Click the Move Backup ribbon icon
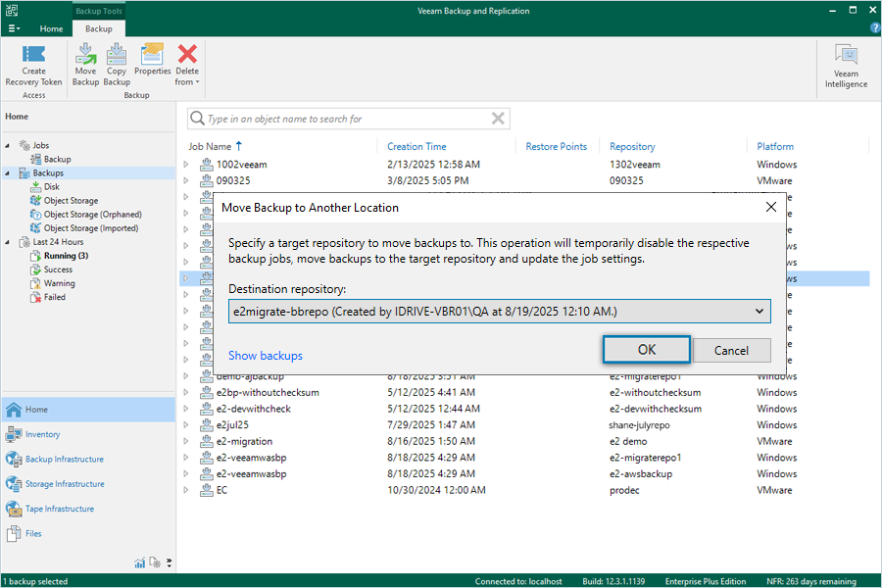Image resolution: width=882 pixels, height=588 pixels. pos(85,54)
